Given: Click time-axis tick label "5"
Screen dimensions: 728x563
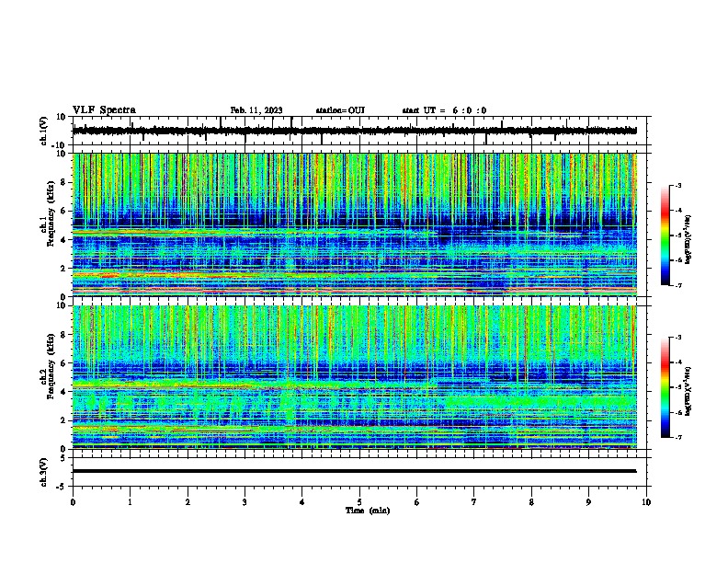Looking at the screenshot, I should click(359, 502).
